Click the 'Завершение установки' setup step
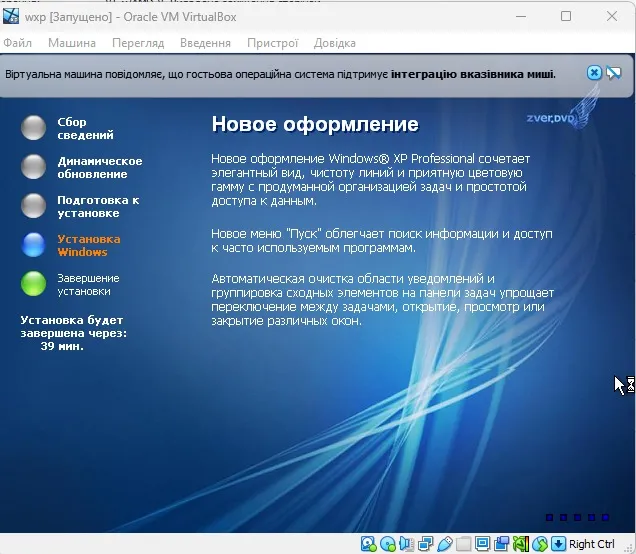Screen dimensions: 636x554 [x=88, y=284]
